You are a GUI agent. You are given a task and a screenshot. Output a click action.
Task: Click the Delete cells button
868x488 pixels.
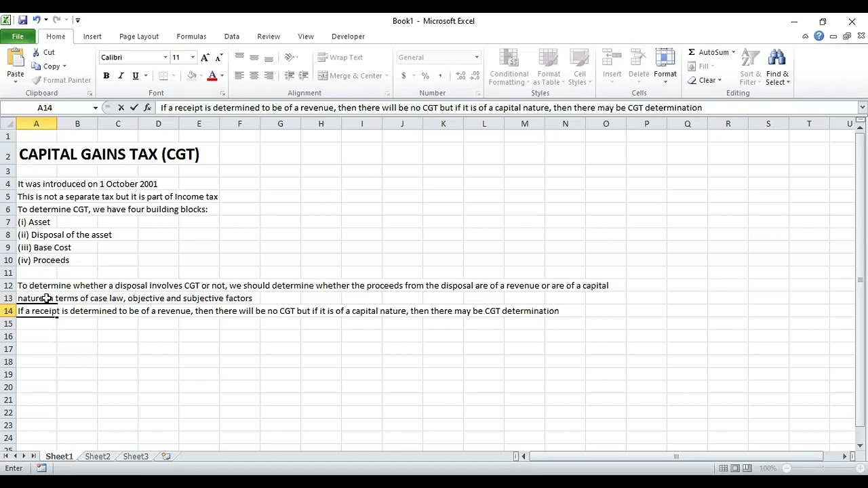tap(639, 66)
